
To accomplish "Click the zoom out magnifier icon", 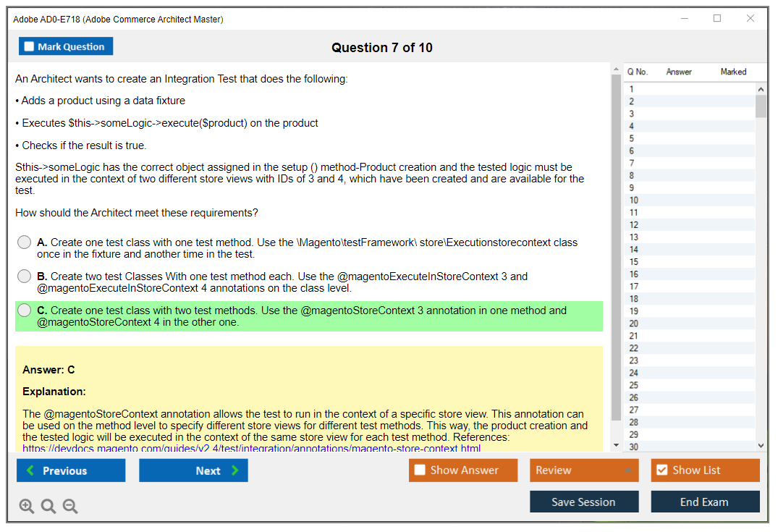I will (x=70, y=507).
